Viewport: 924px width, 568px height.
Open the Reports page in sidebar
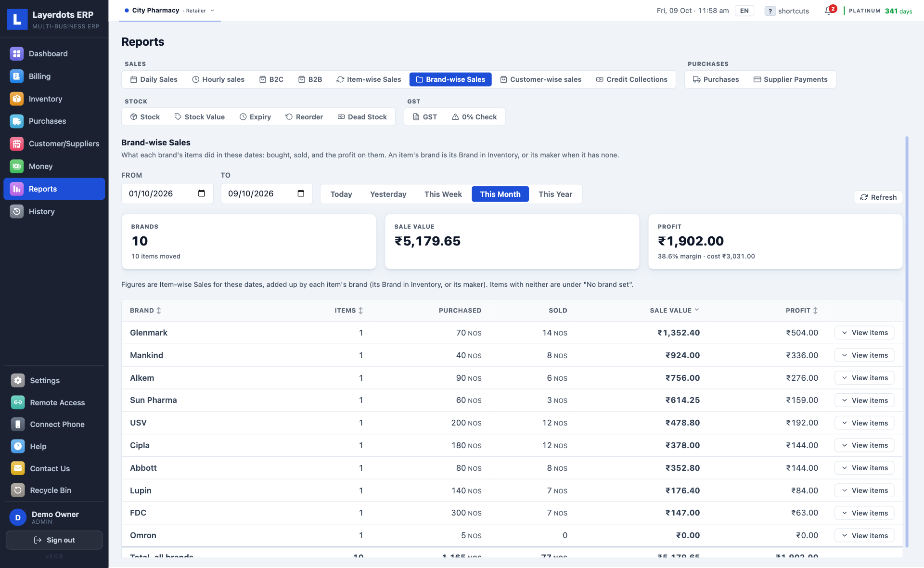pyautogui.click(x=54, y=189)
